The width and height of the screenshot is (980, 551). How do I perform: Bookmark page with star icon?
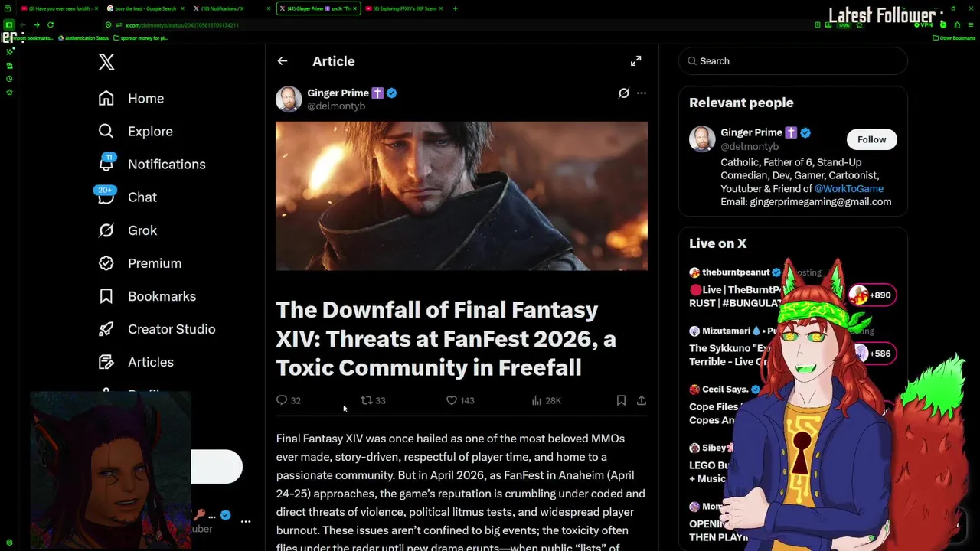pos(859,25)
